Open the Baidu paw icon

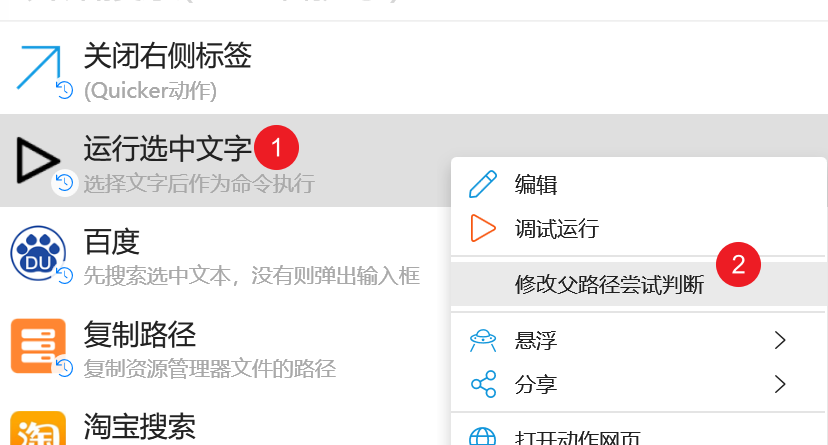37,253
